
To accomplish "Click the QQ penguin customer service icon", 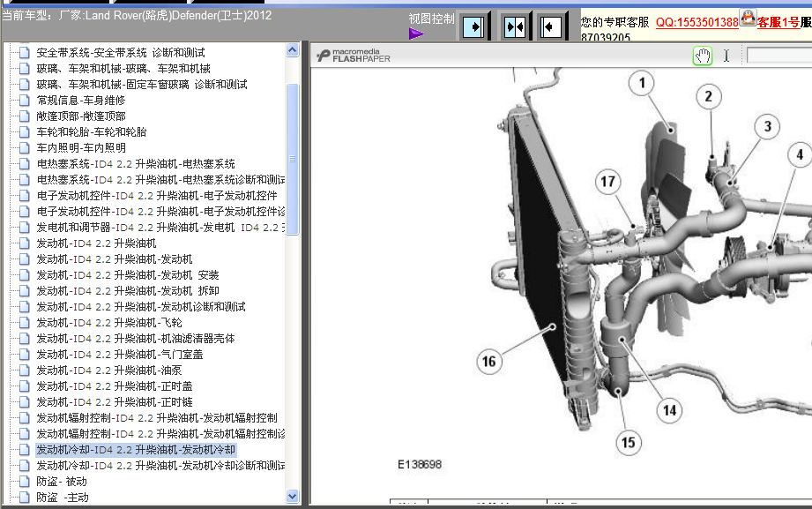I will pyautogui.click(x=748, y=18).
